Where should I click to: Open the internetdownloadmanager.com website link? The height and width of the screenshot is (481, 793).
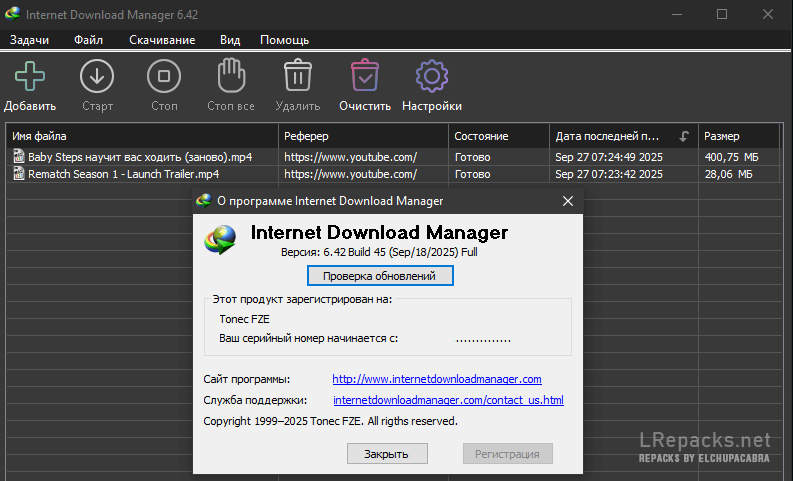[x=436, y=379]
